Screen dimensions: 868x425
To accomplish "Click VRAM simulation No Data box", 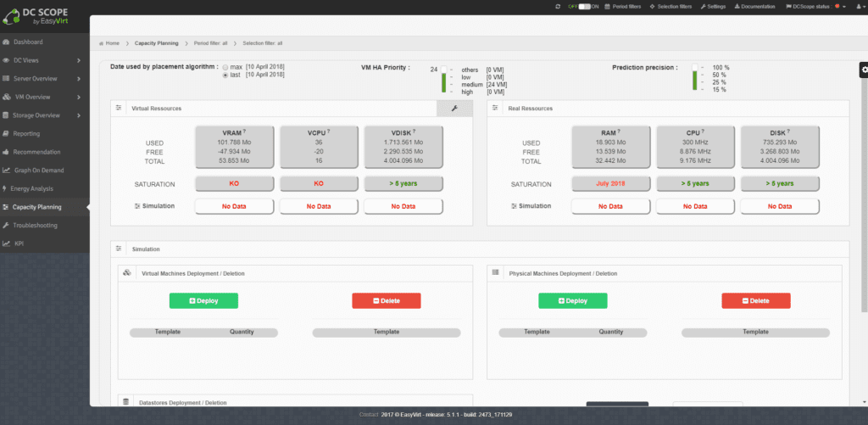I will click(234, 206).
